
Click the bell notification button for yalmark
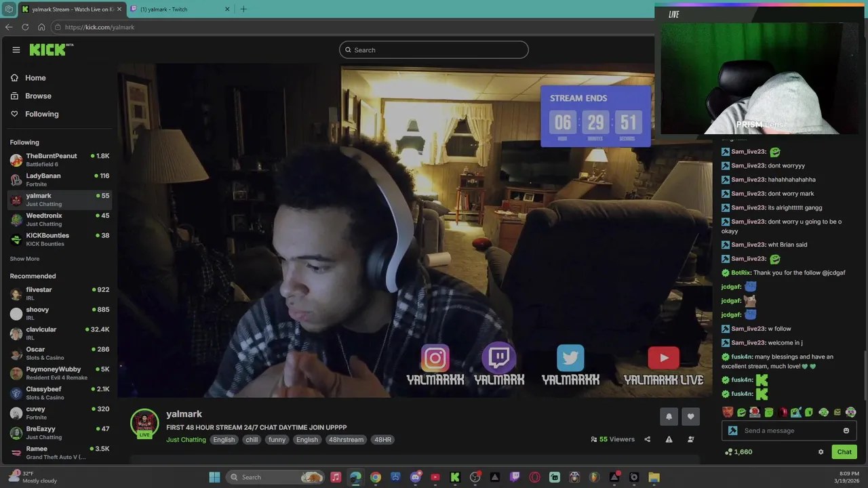coord(669,417)
